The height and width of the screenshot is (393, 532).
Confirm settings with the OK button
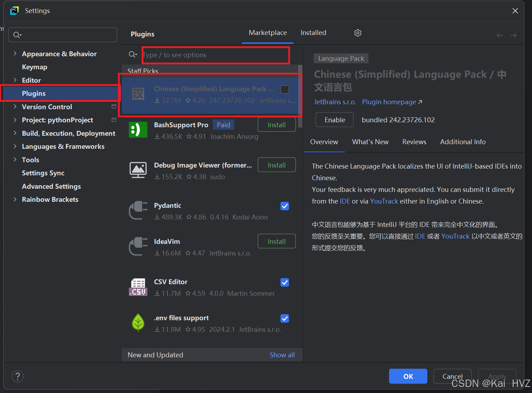408,376
